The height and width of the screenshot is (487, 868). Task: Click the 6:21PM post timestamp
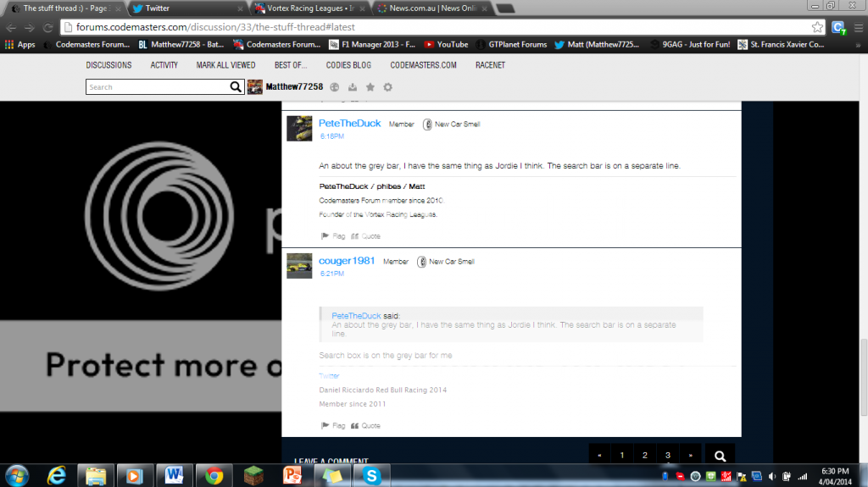tap(331, 274)
